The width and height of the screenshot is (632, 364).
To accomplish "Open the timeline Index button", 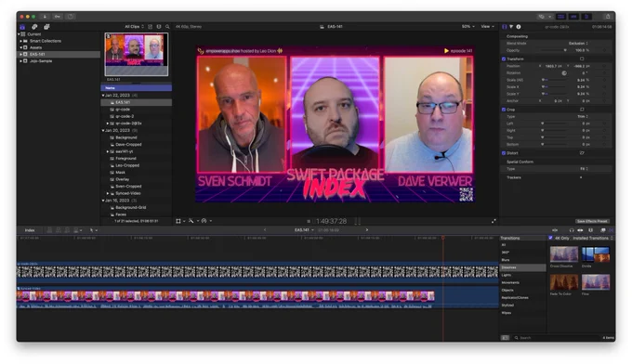I will pos(30,230).
